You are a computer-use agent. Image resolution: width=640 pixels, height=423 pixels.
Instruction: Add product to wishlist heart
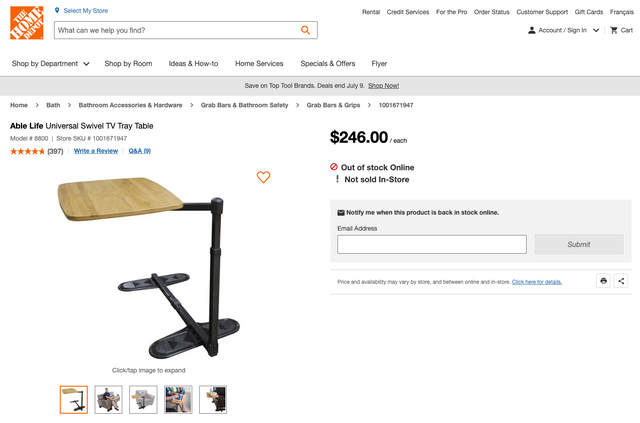pyautogui.click(x=263, y=177)
